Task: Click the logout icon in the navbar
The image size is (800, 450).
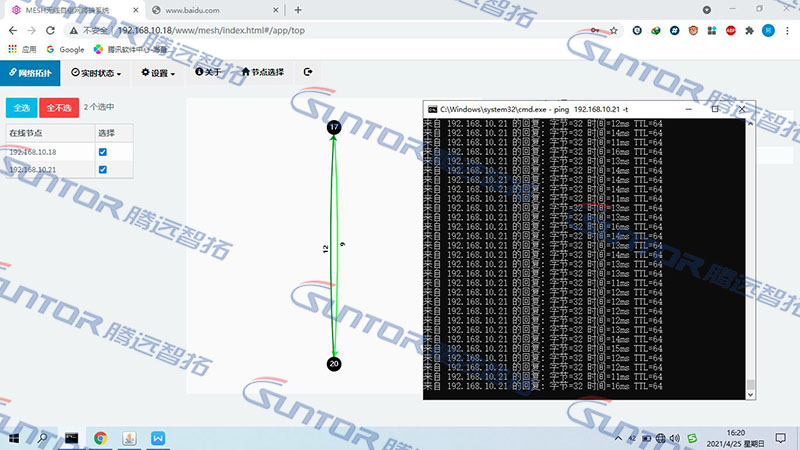Action: coord(308,72)
